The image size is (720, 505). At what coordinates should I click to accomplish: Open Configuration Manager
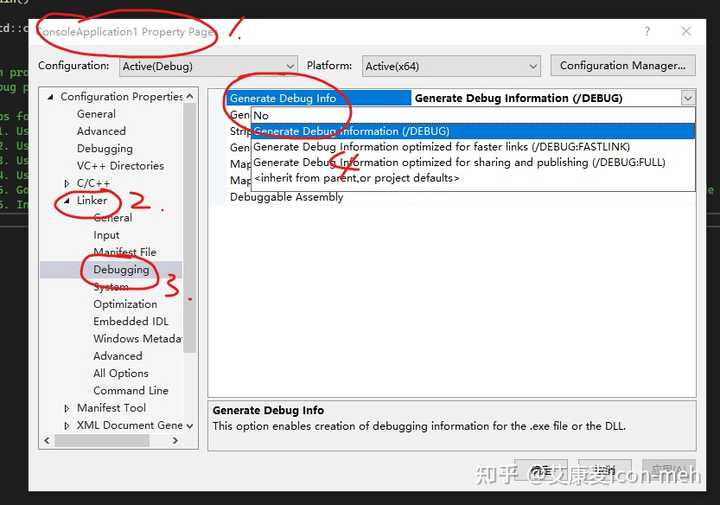pyautogui.click(x=623, y=66)
